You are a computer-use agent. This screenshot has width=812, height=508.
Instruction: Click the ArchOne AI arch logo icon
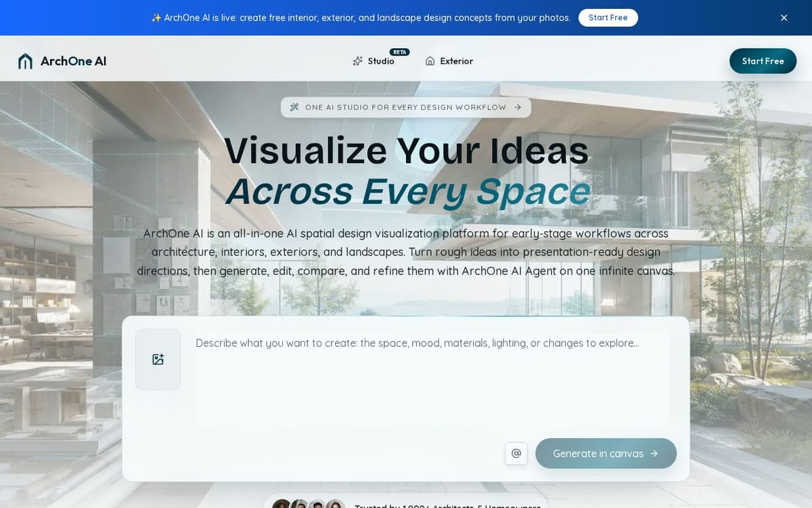(x=25, y=61)
